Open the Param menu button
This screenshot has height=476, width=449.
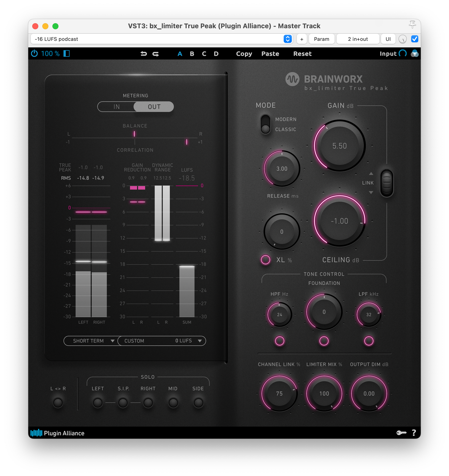pos(322,39)
